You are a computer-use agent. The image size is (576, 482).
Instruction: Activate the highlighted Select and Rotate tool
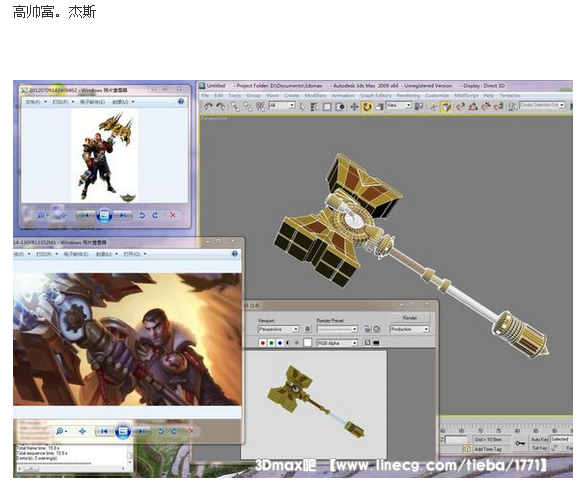367,107
